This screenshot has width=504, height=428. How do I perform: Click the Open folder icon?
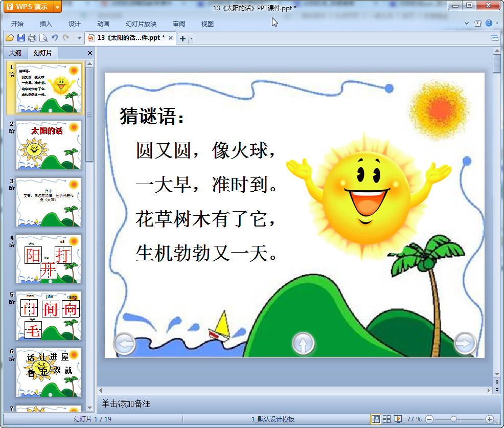tap(10, 38)
